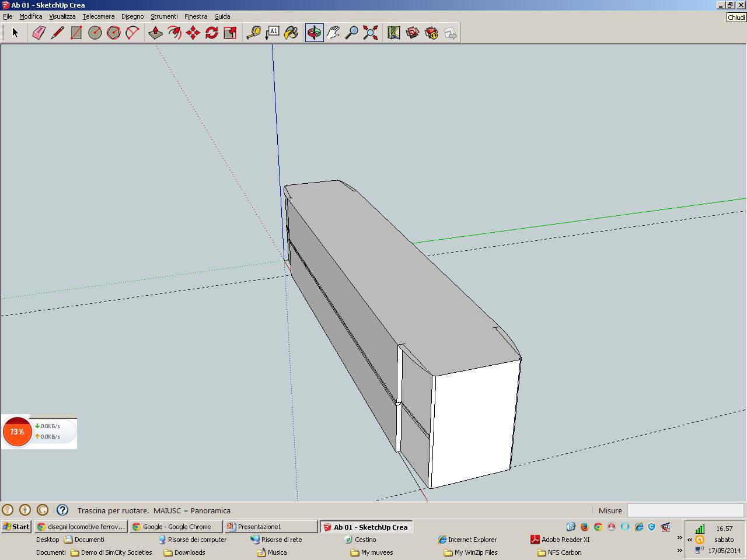The width and height of the screenshot is (747, 560).
Task: Select the Pan hand tool
Action: point(333,33)
